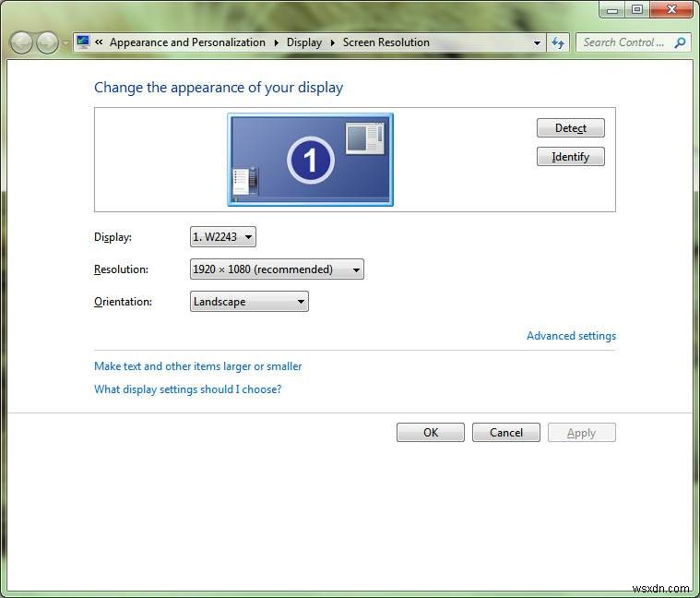Go to Display breadcrumb
This screenshot has width=700, height=598.
click(x=304, y=42)
